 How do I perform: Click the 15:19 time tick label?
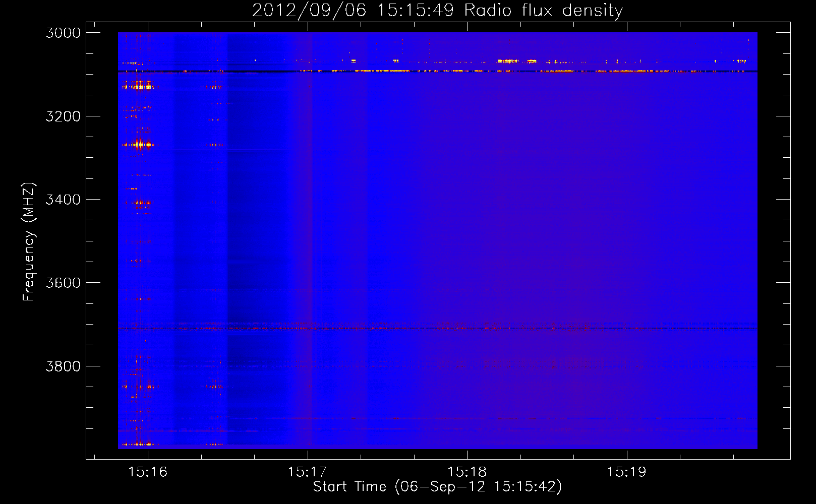click(627, 472)
